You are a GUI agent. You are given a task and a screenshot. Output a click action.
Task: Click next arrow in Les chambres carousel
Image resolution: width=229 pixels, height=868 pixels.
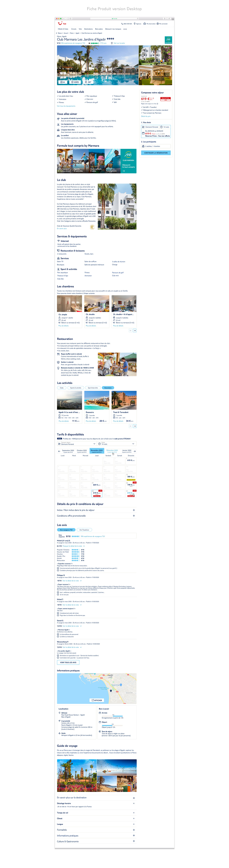tap(135, 331)
